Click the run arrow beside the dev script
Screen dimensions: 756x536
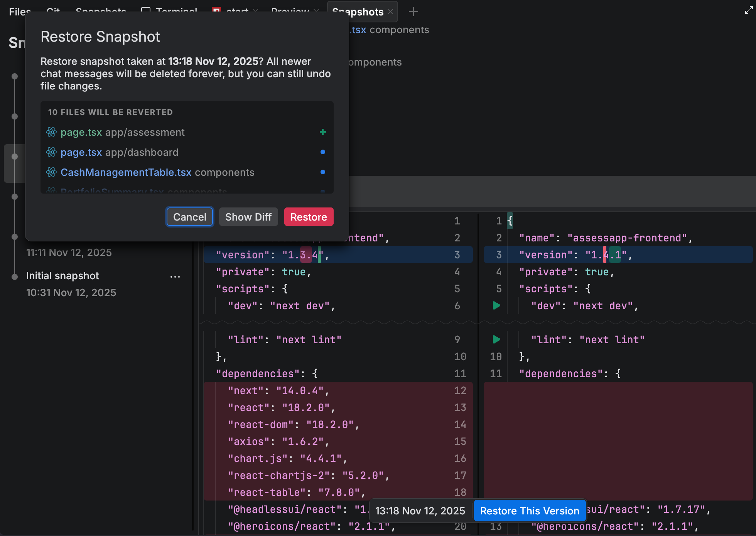point(496,306)
